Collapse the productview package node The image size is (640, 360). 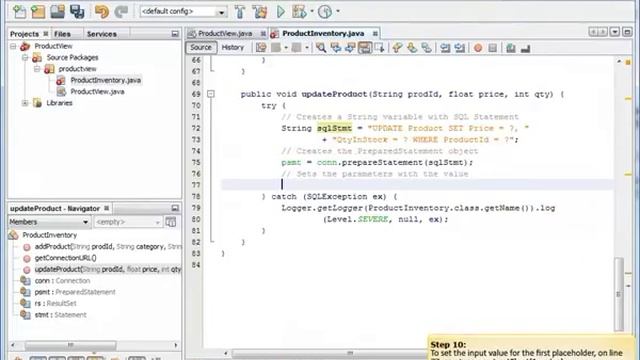coord(37,69)
